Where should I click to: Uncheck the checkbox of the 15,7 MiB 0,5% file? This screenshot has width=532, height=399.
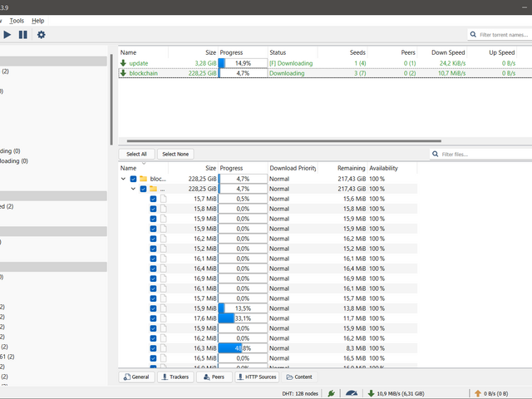[x=153, y=199]
